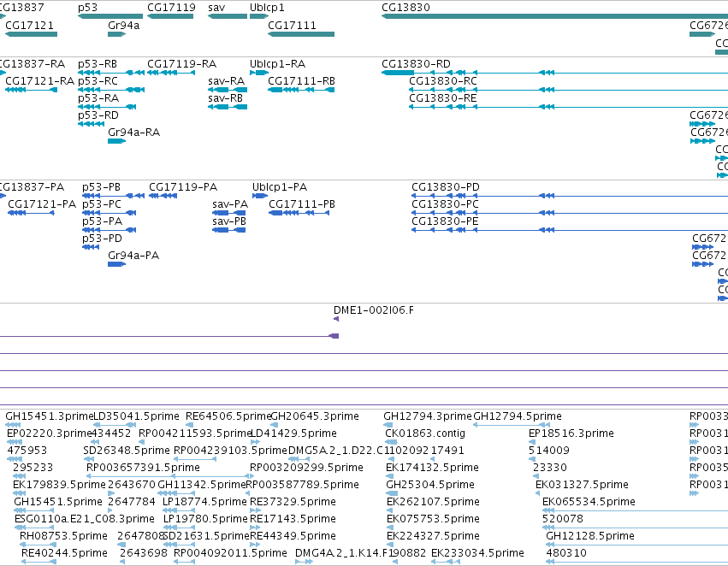Click the Gr94a gene label

click(123, 25)
